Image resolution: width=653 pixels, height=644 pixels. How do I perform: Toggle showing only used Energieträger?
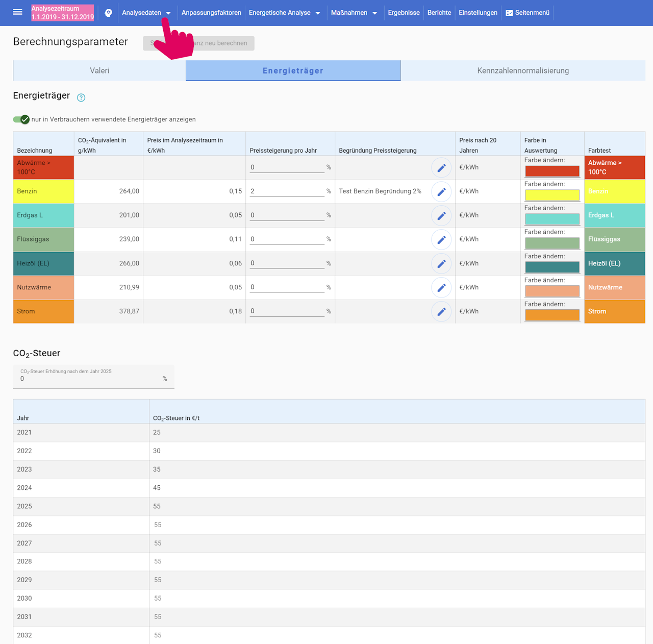21,119
